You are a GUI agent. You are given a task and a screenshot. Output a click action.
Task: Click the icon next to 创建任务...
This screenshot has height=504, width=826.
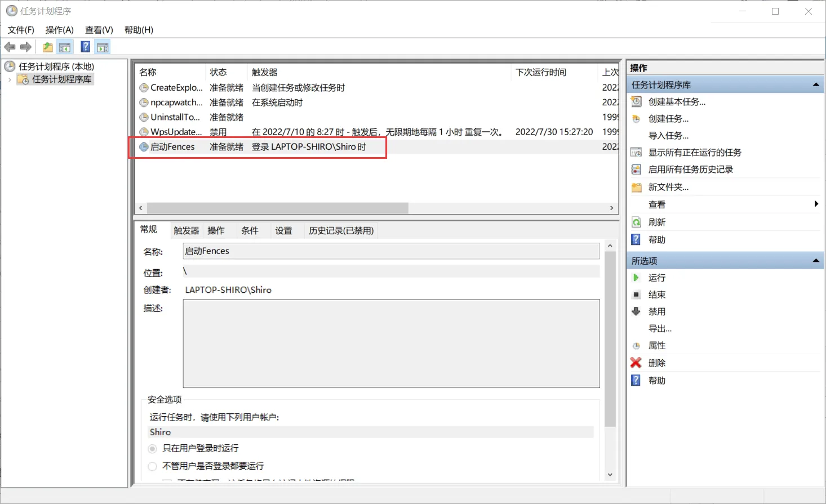tap(636, 119)
